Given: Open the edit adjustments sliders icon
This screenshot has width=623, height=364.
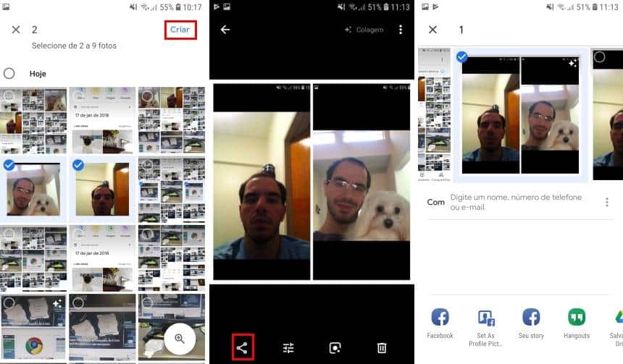Looking at the screenshot, I should pos(288,348).
